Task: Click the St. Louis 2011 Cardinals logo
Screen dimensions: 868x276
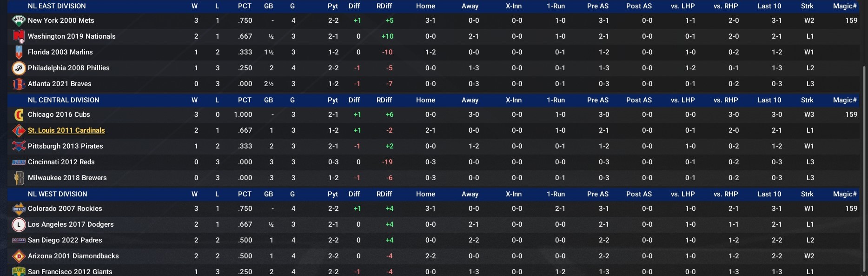Action: (19, 130)
